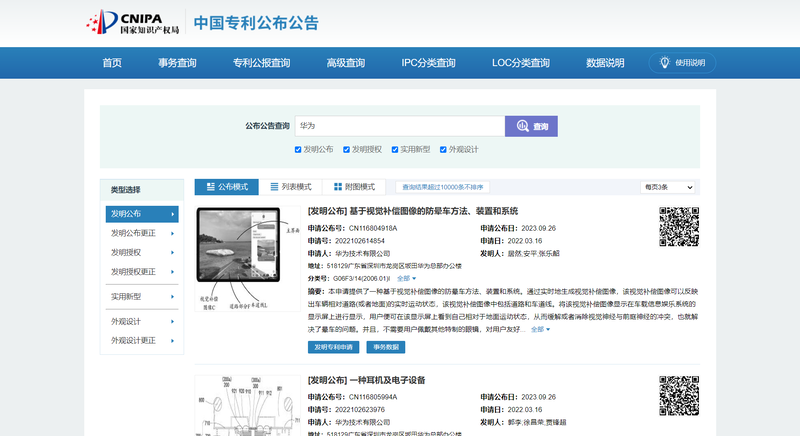The width and height of the screenshot is (800, 436).
Task: Click the 发明专利申请 button
Action: click(x=334, y=347)
